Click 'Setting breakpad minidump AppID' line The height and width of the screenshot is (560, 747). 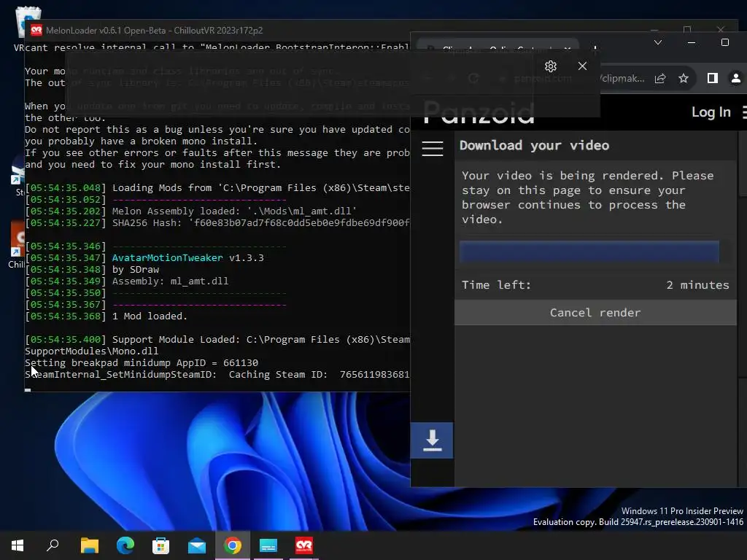coord(142,363)
